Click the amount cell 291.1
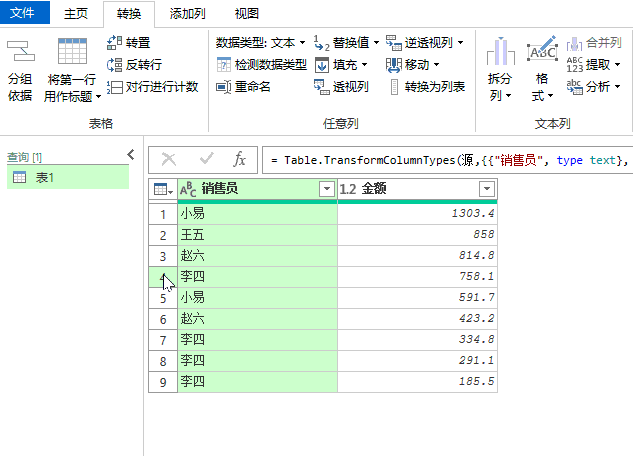This screenshot has width=633, height=456. pos(417,361)
